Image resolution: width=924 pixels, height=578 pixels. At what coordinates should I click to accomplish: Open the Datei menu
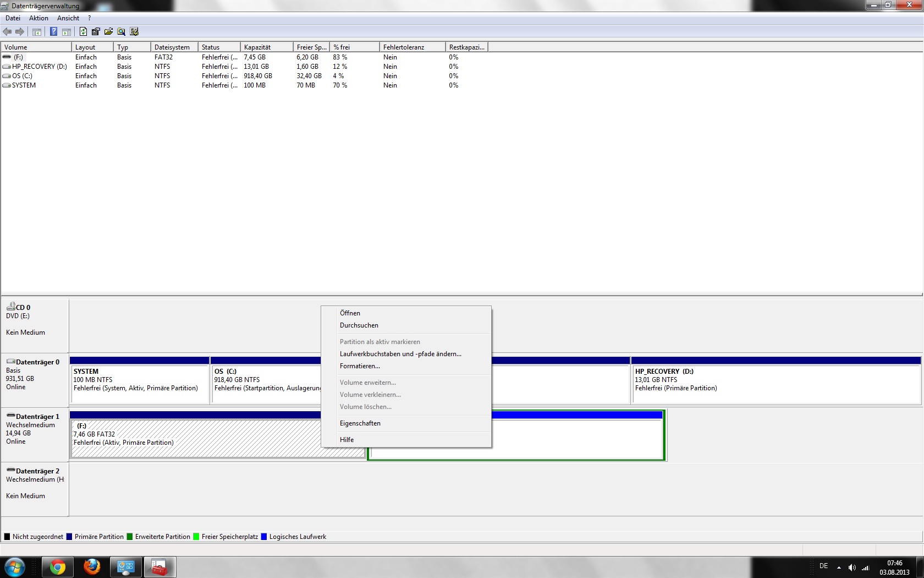pyautogui.click(x=13, y=18)
